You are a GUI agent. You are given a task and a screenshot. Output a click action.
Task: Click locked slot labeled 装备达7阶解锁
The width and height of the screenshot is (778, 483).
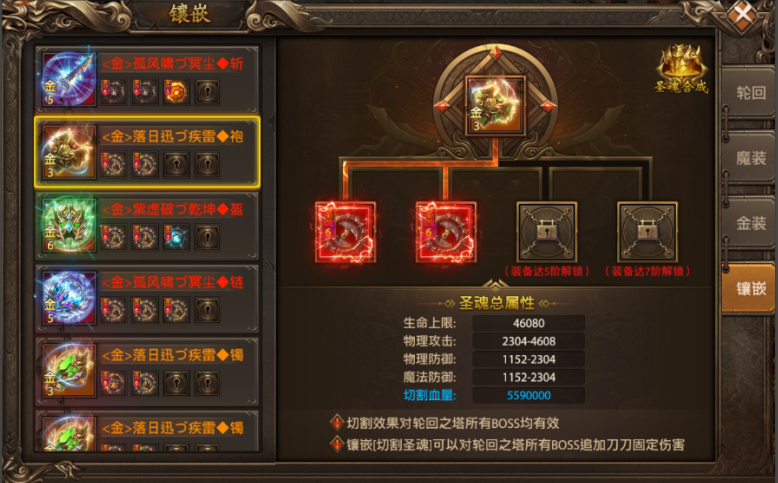[x=647, y=232]
